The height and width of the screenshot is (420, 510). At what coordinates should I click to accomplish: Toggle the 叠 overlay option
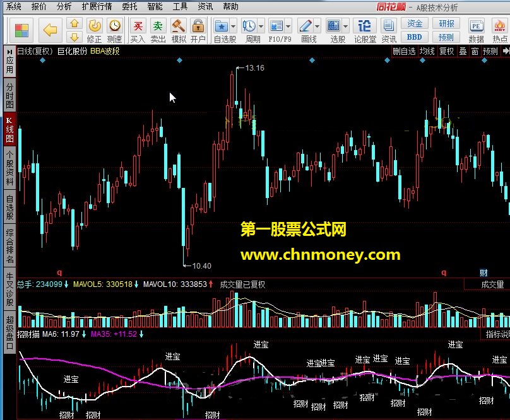point(463,51)
